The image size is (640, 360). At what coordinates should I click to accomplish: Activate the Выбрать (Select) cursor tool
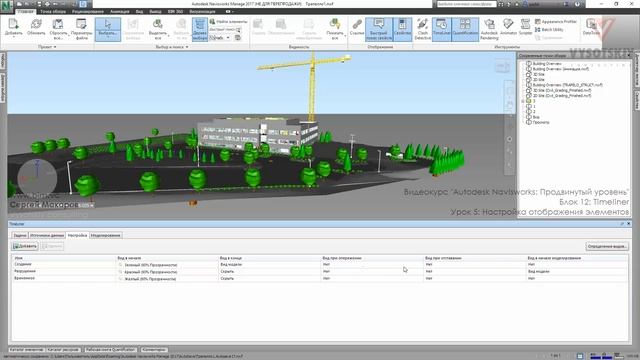pyautogui.click(x=108, y=29)
